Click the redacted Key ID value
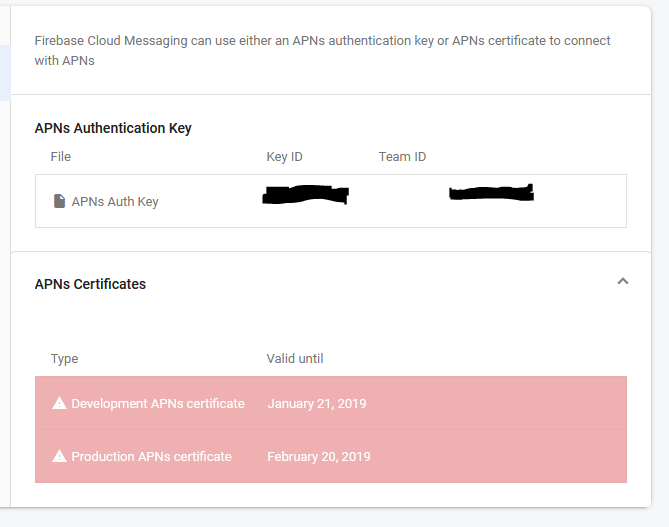The width and height of the screenshot is (669, 527). point(305,195)
